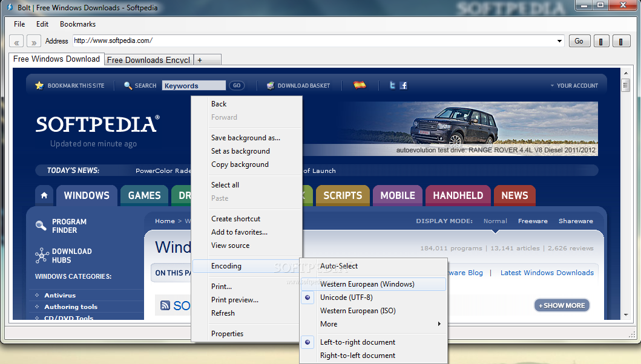Open the GAMES category tab
The image size is (641, 364).
tap(144, 195)
